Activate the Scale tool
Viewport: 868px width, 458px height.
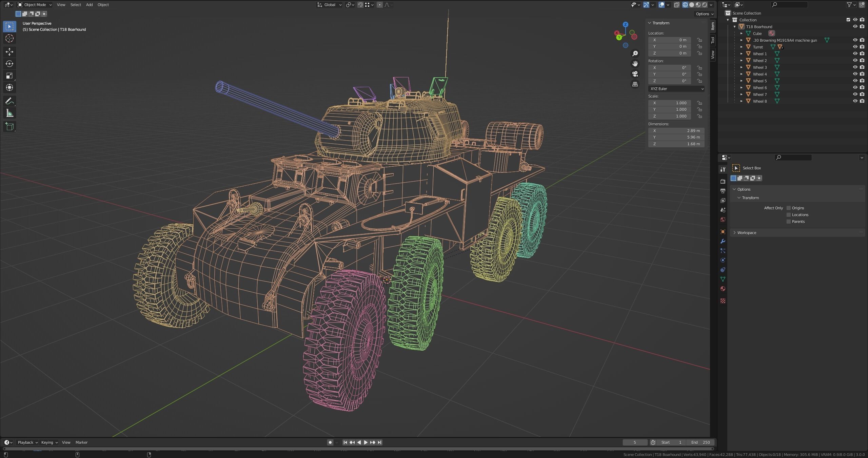click(x=9, y=76)
